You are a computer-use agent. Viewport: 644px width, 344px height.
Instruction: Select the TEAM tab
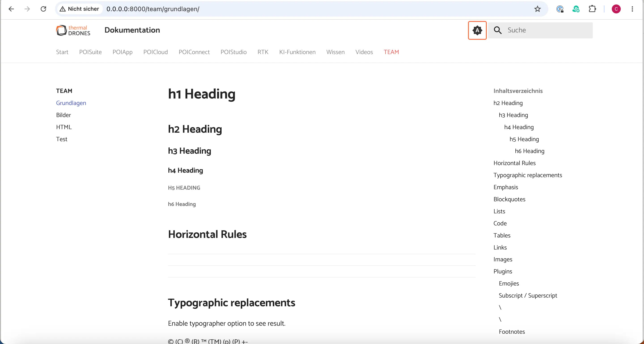[391, 52]
